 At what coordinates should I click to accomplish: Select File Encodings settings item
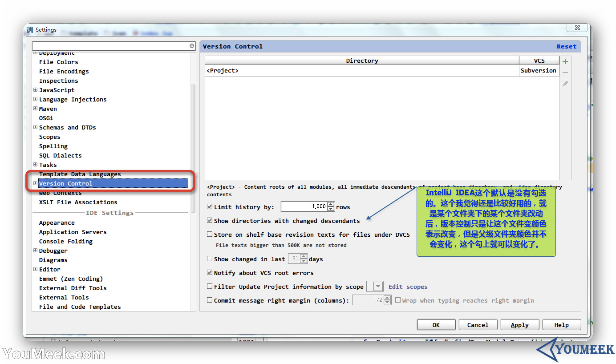click(x=64, y=71)
